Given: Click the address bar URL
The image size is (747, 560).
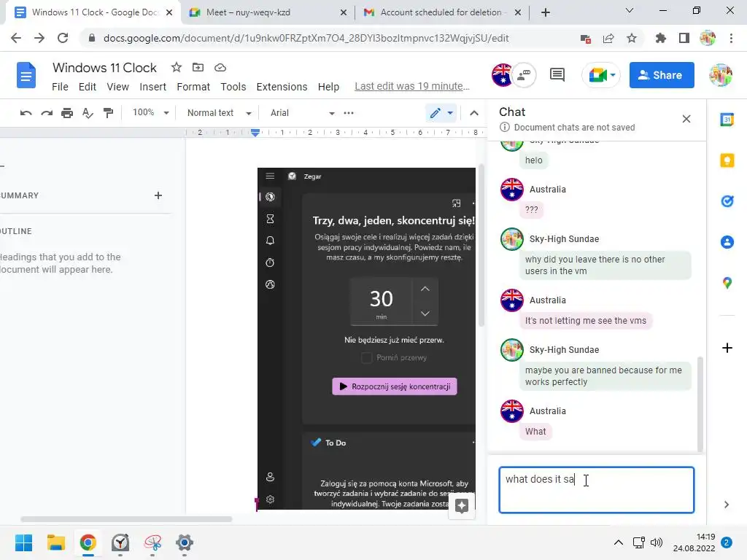Looking at the screenshot, I should pos(306,38).
